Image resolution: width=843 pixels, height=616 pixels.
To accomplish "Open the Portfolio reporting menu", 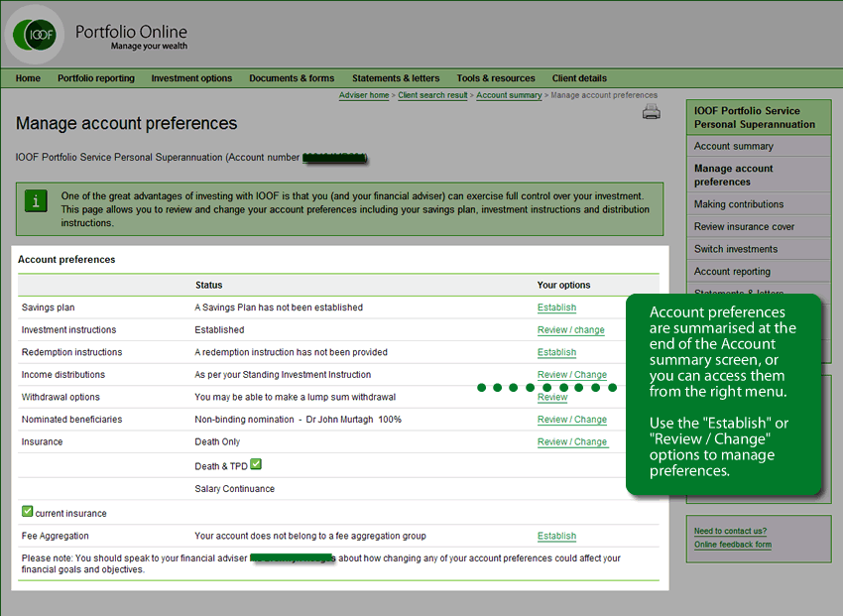I will pyautogui.click(x=96, y=78).
